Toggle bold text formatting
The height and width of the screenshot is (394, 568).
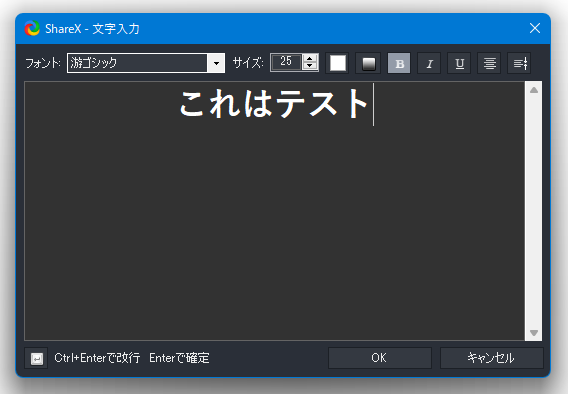[399, 63]
